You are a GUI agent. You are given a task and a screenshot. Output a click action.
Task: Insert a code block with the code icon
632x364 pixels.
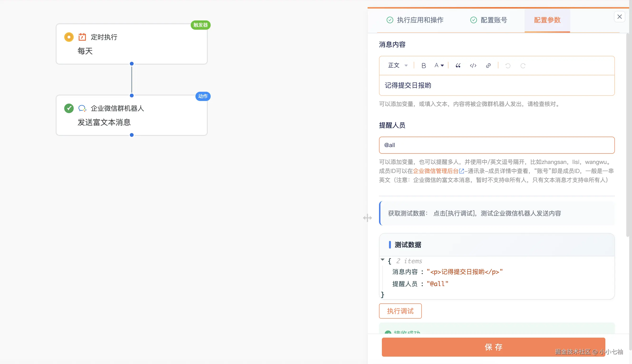click(x=473, y=66)
